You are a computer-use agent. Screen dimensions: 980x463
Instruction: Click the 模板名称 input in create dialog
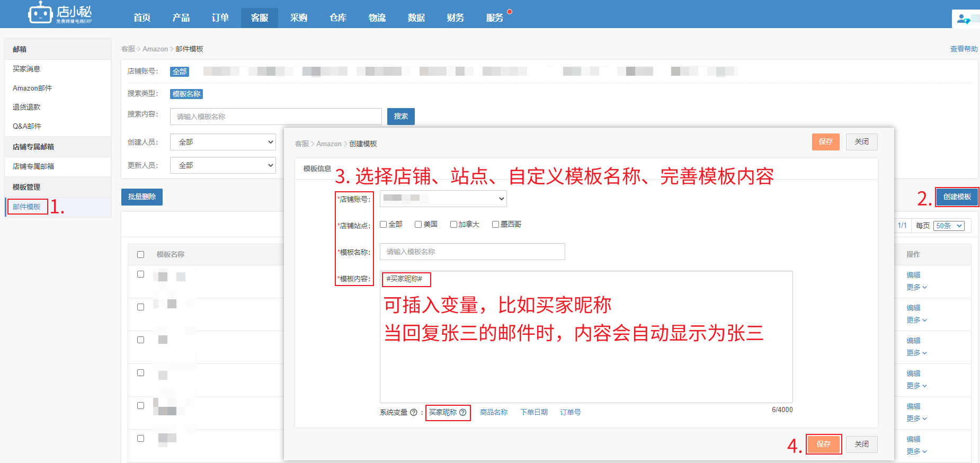coord(473,252)
